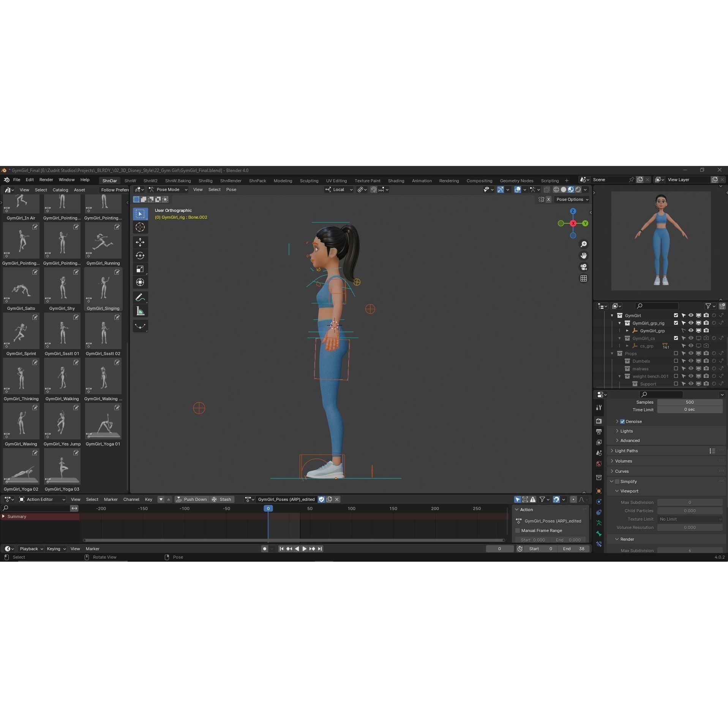Select the GymGirl_Running pose thumbnail

coord(103,240)
